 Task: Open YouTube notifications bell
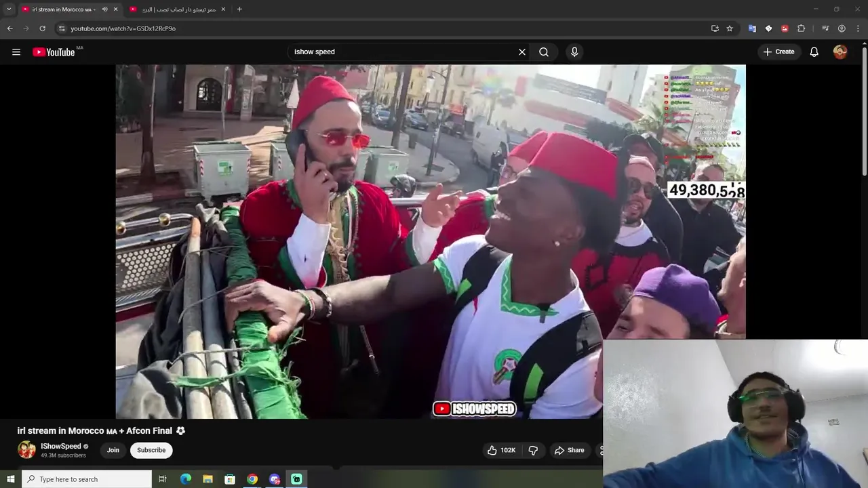click(x=814, y=52)
